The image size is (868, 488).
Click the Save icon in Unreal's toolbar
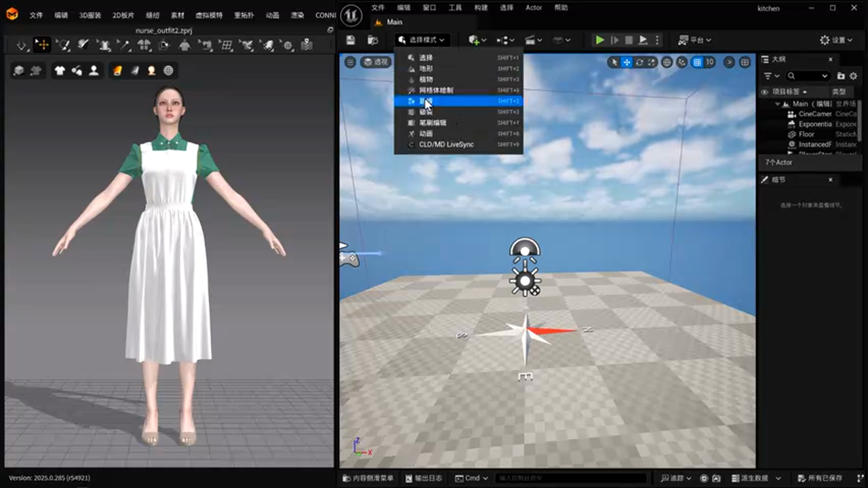click(x=349, y=40)
